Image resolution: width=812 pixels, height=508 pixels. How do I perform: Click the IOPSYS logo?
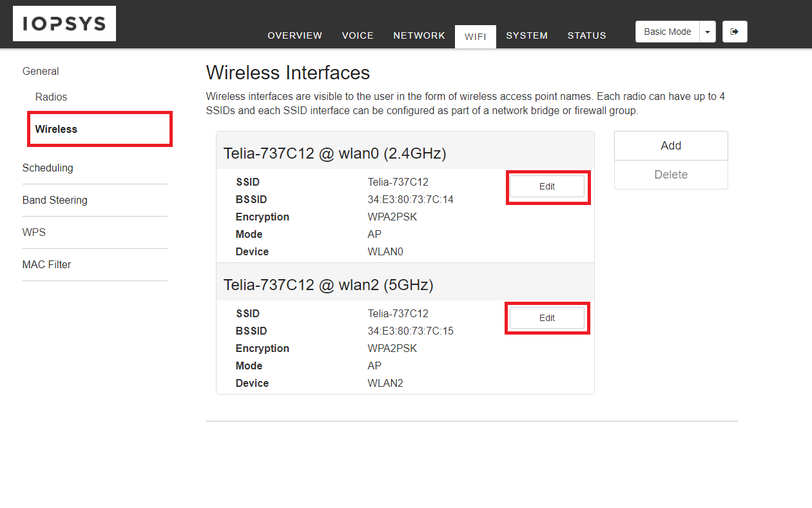point(64,24)
